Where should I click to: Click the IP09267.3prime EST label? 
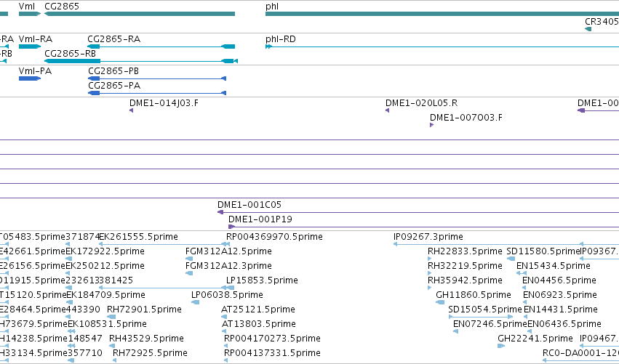click(x=428, y=237)
